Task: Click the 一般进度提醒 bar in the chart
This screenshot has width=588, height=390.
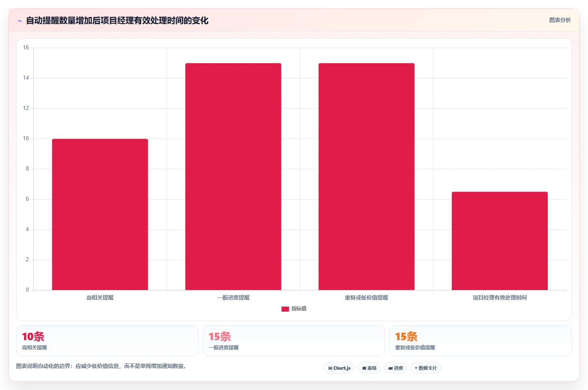Action: click(233, 177)
